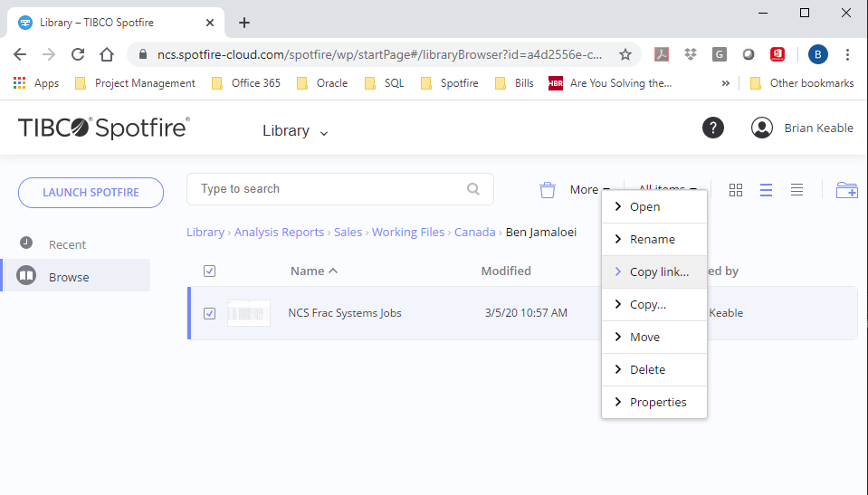Collapse the More dropdown menu
This screenshot has width=868, height=495.
click(589, 190)
